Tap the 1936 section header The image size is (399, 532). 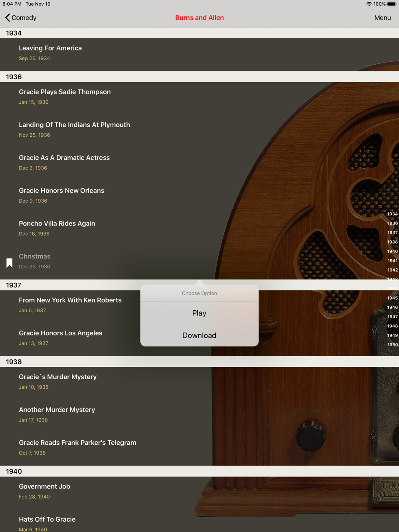click(199, 77)
